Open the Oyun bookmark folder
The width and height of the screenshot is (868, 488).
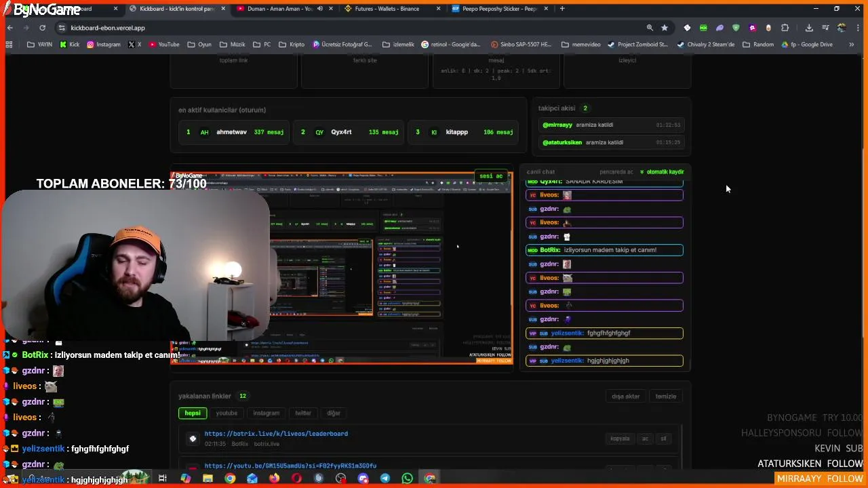point(199,45)
